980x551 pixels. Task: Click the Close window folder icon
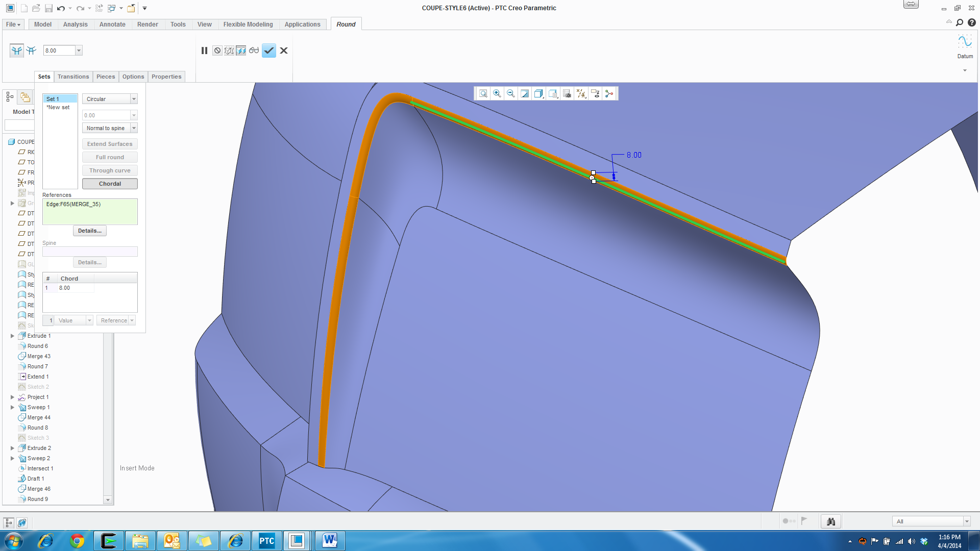pyautogui.click(x=131, y=8)
